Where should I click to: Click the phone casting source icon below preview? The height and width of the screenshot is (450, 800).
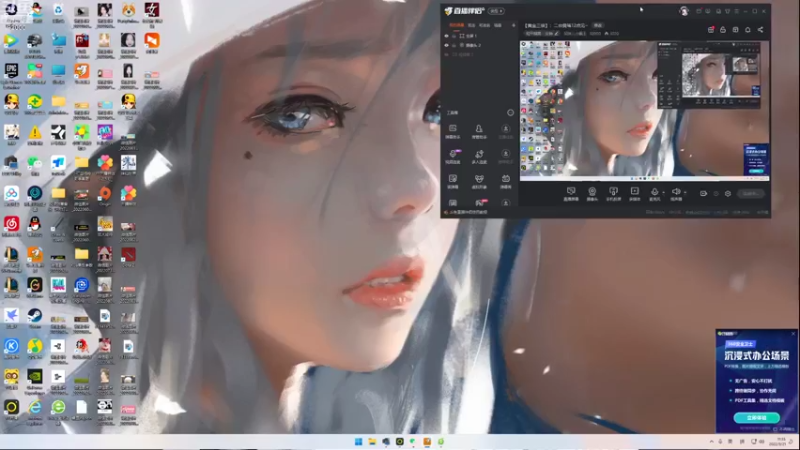click(x=613, y=193)
